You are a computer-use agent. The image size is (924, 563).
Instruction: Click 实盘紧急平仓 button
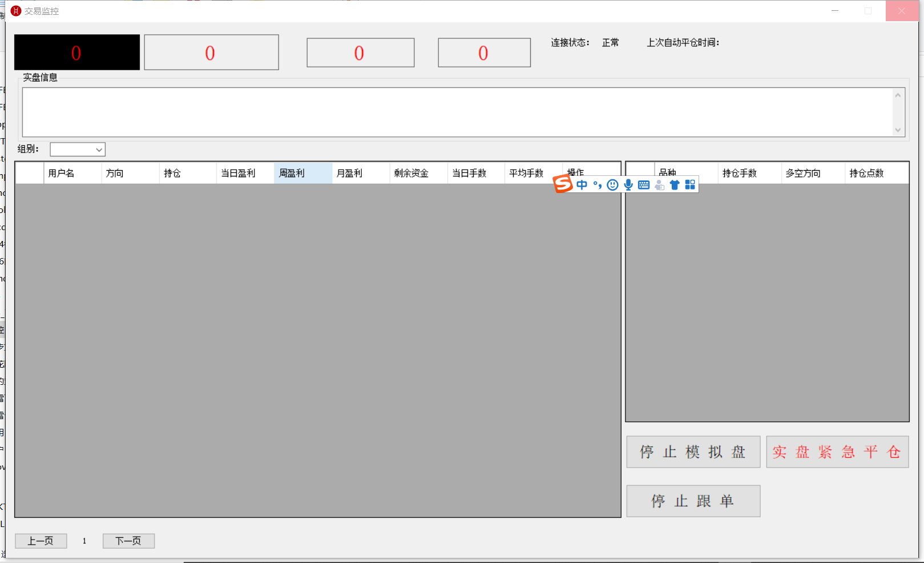pos(837,452)
